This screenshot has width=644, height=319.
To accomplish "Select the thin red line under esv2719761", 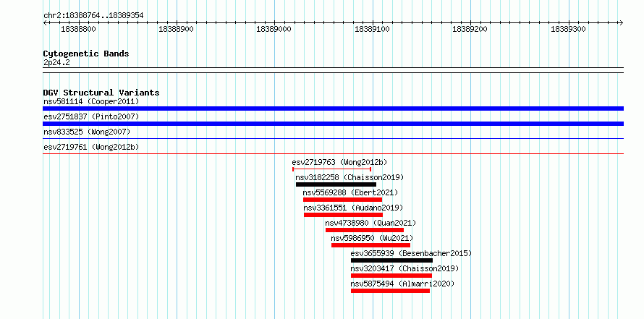I will (333, 154).
